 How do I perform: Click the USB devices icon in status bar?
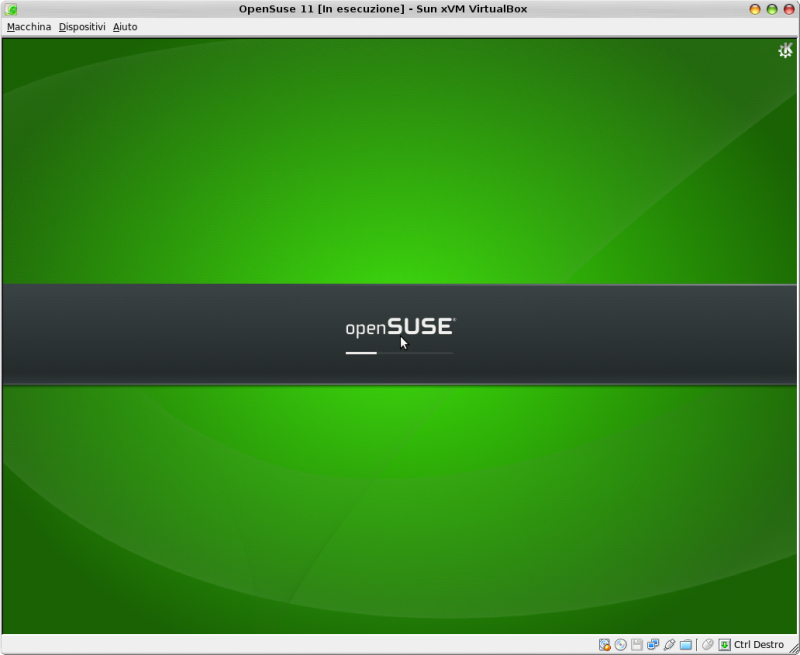[x=668, y=644]
